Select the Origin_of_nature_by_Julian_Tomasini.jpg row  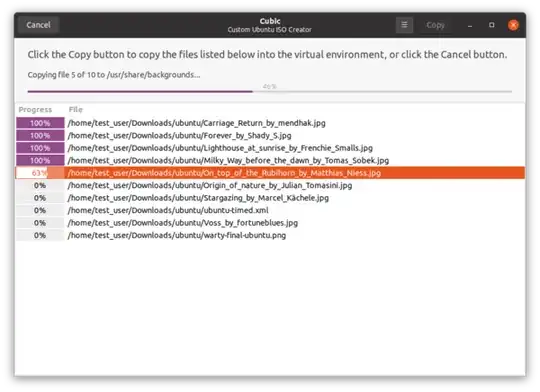pyautogui.click(x=270, y=185)
